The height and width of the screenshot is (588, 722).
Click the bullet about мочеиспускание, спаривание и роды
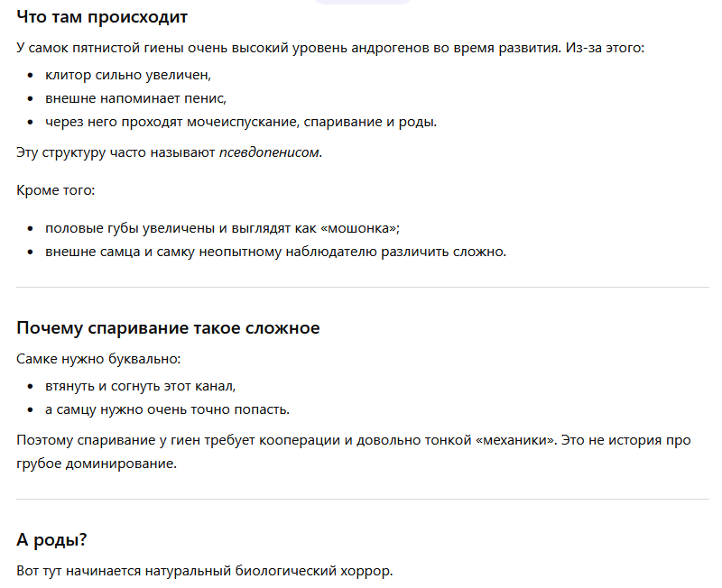point(241,122)
